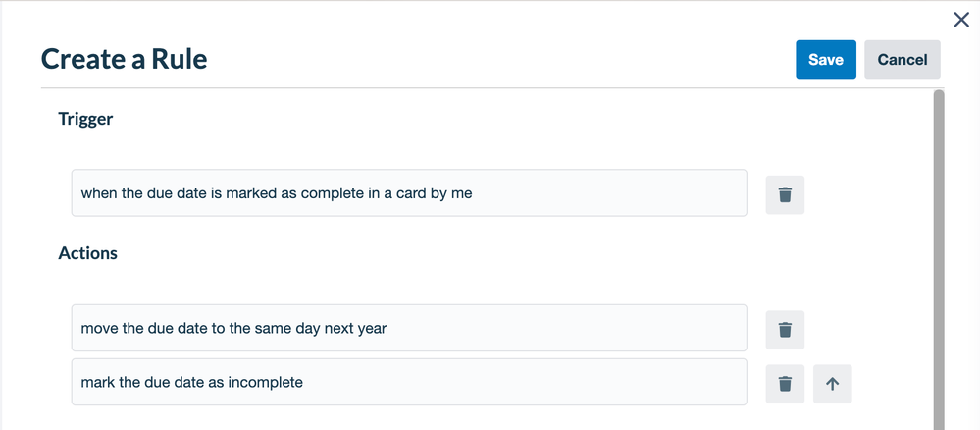Click the Trigger section heading
The image size is (980, 430).
85,118
